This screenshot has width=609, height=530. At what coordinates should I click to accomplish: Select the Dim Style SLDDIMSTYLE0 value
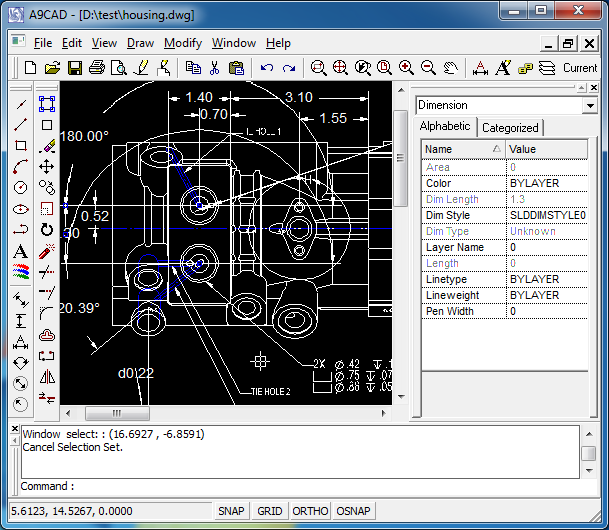click(547, 215)
